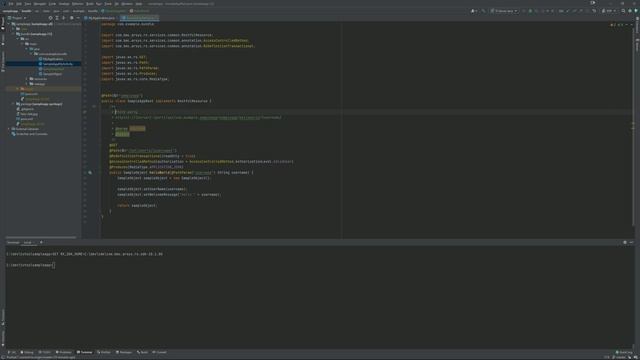
Task: Toggle the Project side tab on left edge
Action: [3, 23]
